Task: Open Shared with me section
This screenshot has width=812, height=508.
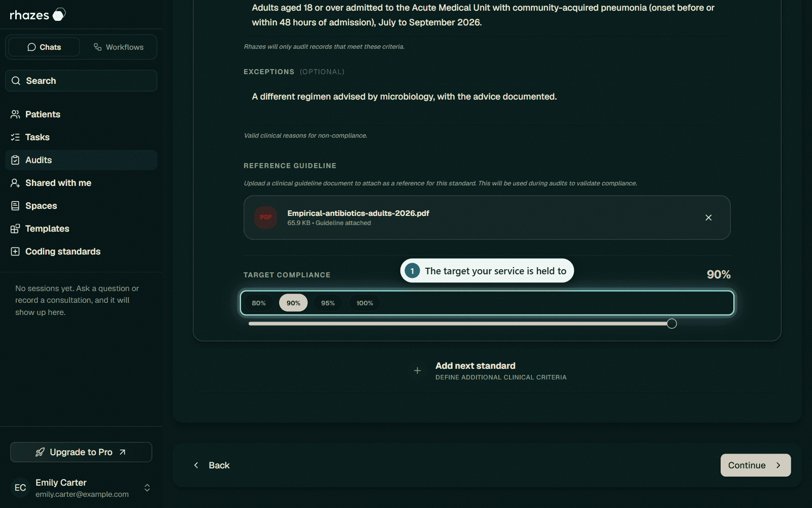Action: click(x=81, y=183)
